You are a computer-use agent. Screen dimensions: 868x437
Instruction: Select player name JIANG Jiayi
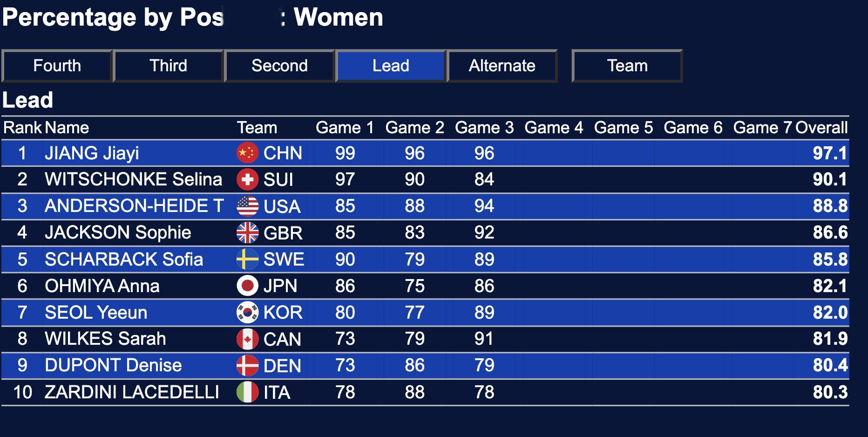pyautogui.click(x=92, y=153)
